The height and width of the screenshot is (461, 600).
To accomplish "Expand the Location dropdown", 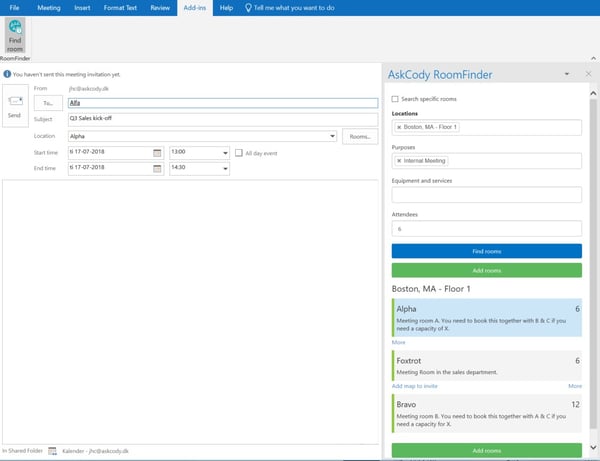I will 332,136.
